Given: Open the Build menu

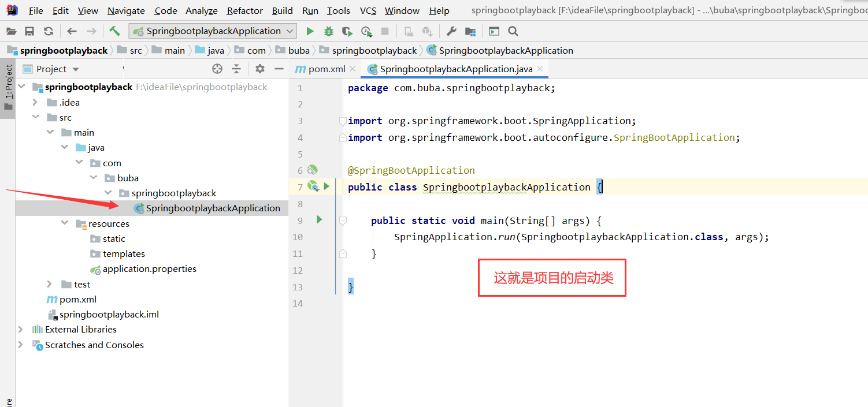Looking at the screenshot, I should (283, 10).
